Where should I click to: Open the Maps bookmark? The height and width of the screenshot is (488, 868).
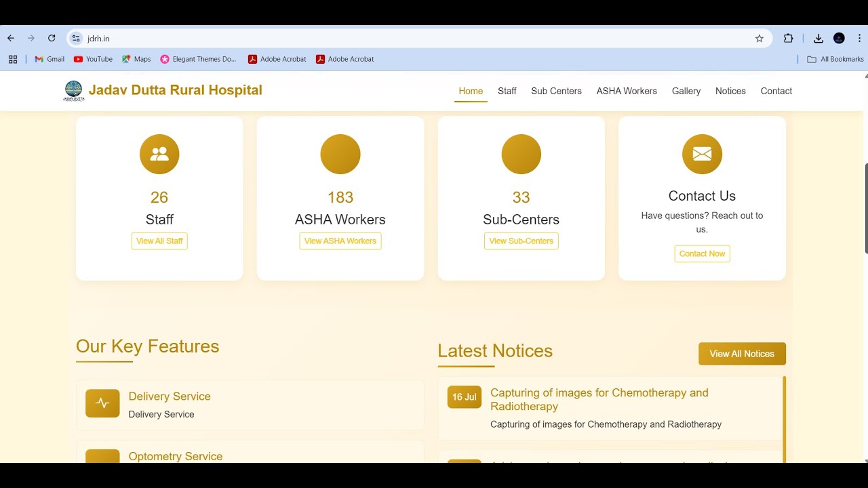pos(136,59)
